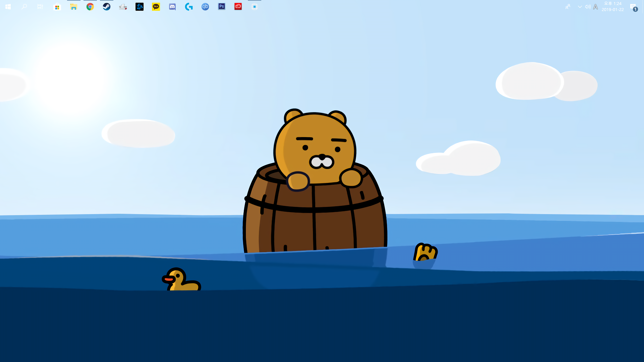This screenshot has width=644, height=362.
Task: Open Steam from the taskbar
Action: tap(106, 7)
